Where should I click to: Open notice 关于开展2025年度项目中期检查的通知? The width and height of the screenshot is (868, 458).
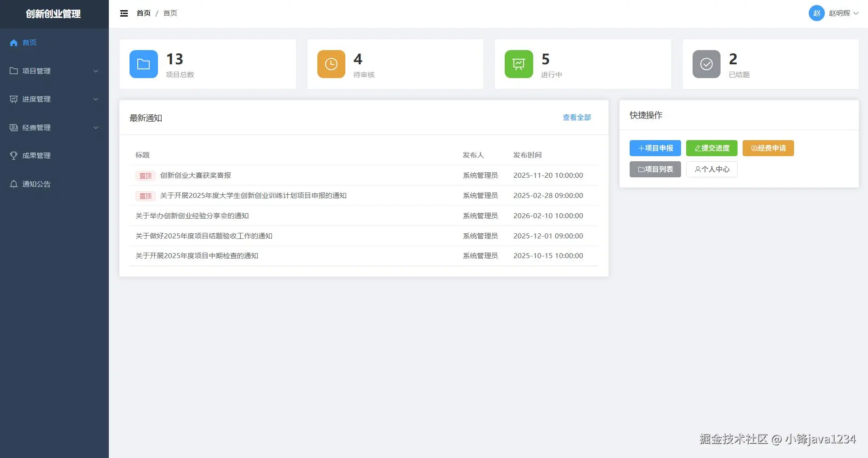click(x=197, y=256)
